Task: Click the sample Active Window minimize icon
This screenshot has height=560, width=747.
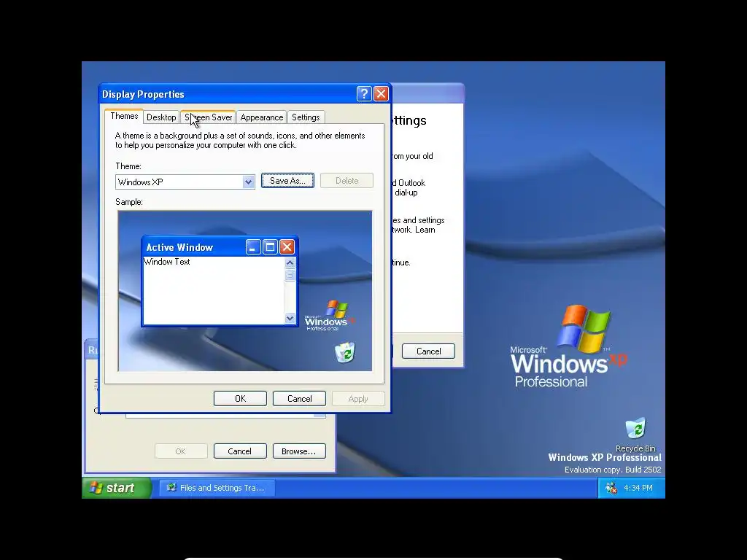Action: point(253,246)
